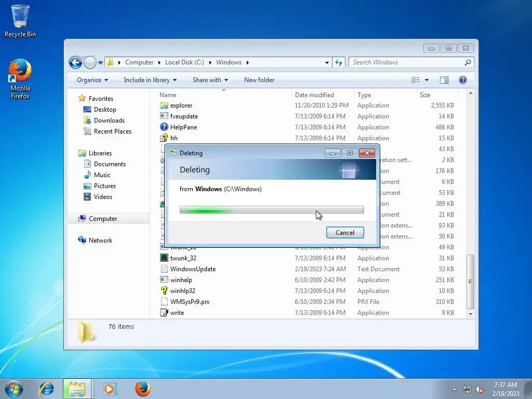Click the scrollbar down arrow
This screenshot has height=399, width=532.
pos(470,314)
